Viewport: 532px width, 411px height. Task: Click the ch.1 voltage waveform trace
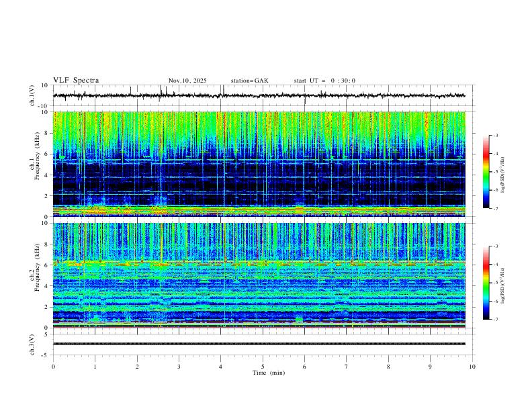coord(259,95)
